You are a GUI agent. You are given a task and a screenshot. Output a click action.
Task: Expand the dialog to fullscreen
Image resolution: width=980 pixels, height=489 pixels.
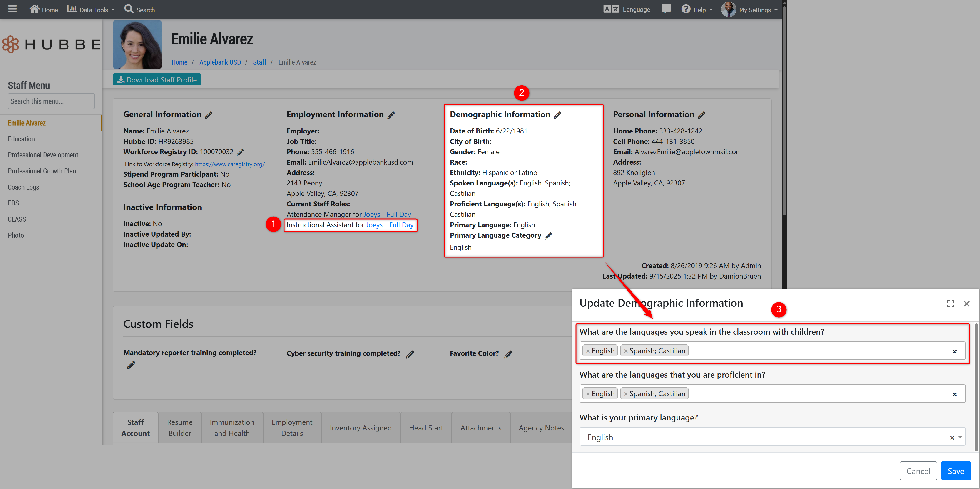click(950, 304)
